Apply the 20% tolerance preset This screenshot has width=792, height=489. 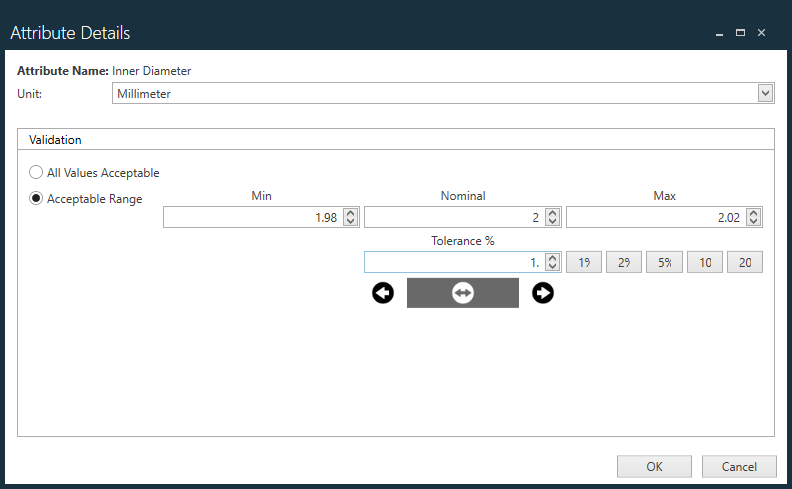click(745, 262)
